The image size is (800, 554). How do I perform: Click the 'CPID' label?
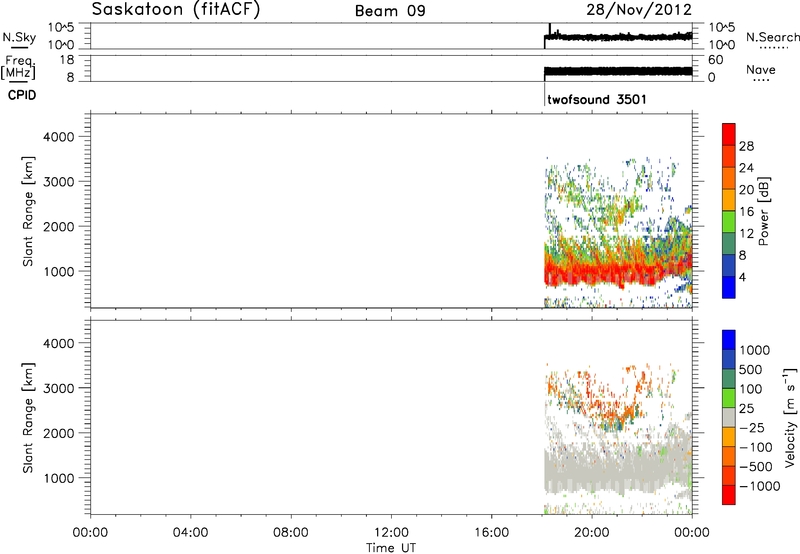tap(22, 95)
